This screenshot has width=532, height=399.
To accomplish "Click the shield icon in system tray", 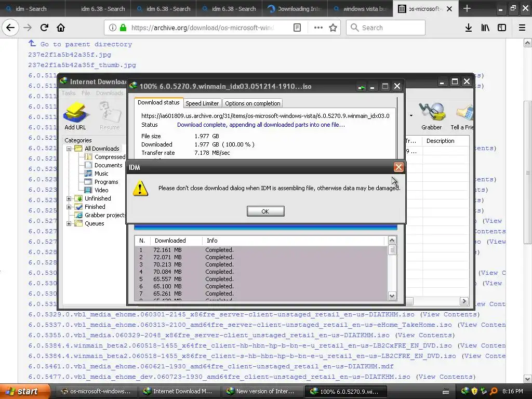I will coord(474,391).
